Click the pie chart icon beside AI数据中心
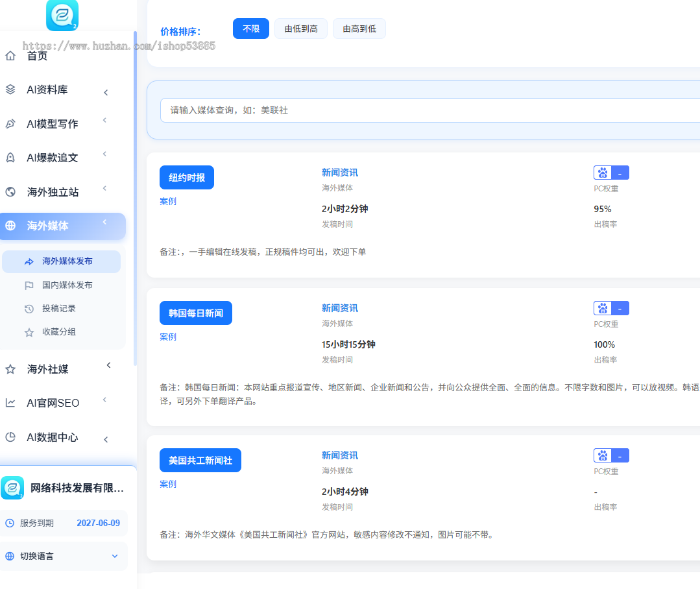Image resolution: width=700 pixels, height=589 pixels. pos(10,437)
